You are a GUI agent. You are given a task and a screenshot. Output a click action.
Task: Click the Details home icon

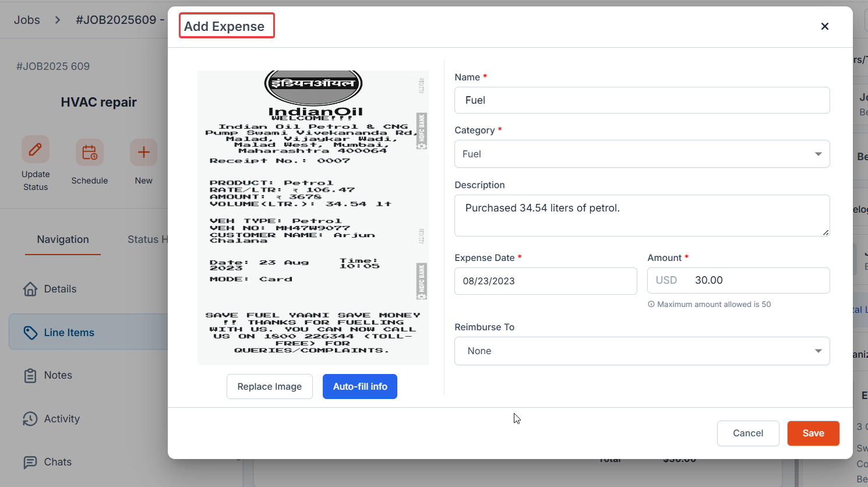[30, 289]
